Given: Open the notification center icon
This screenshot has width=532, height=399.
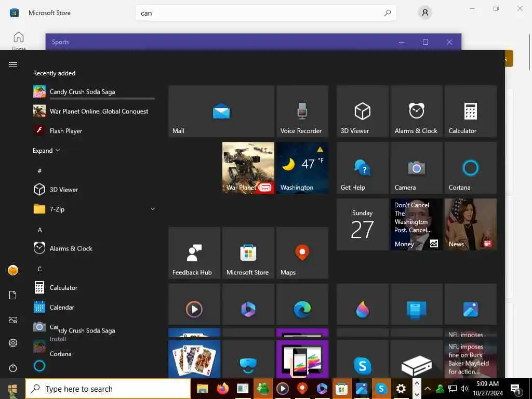Looking at the screenshot, I should click(x=516, y=389).
